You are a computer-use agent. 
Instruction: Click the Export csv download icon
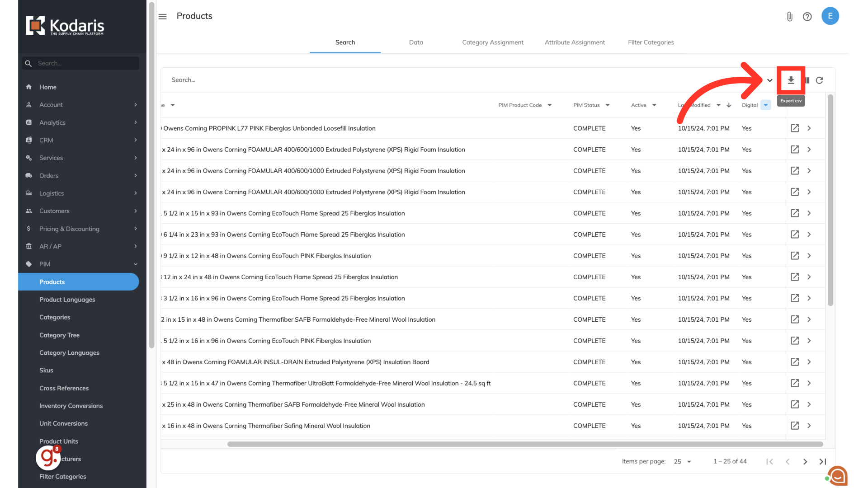click(x=791, y=80)
